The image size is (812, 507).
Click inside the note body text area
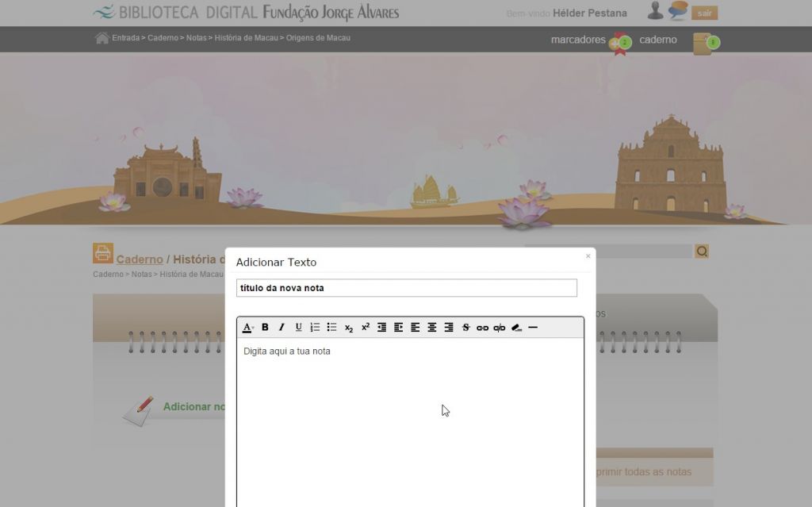(x=410, y=421)
